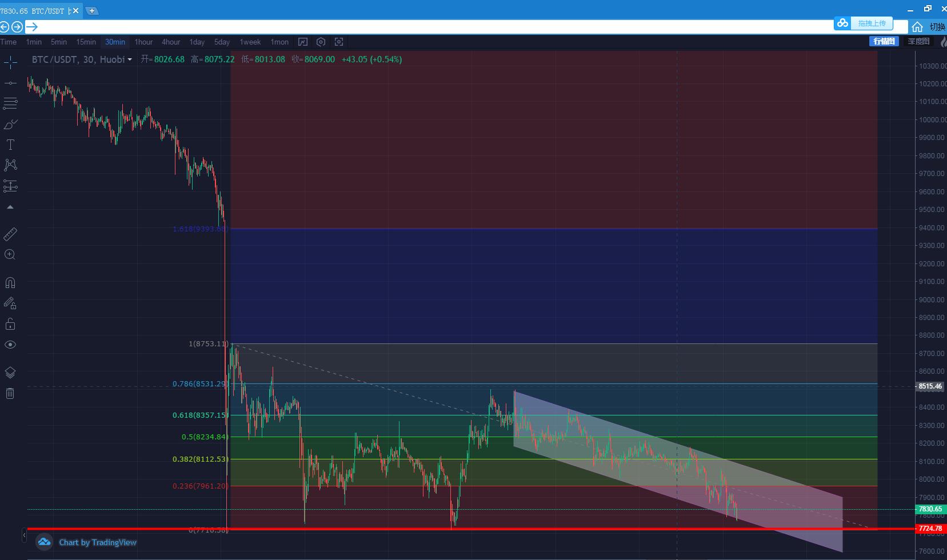Close the BTC/USDT browser tab

(x=76, y=11)
